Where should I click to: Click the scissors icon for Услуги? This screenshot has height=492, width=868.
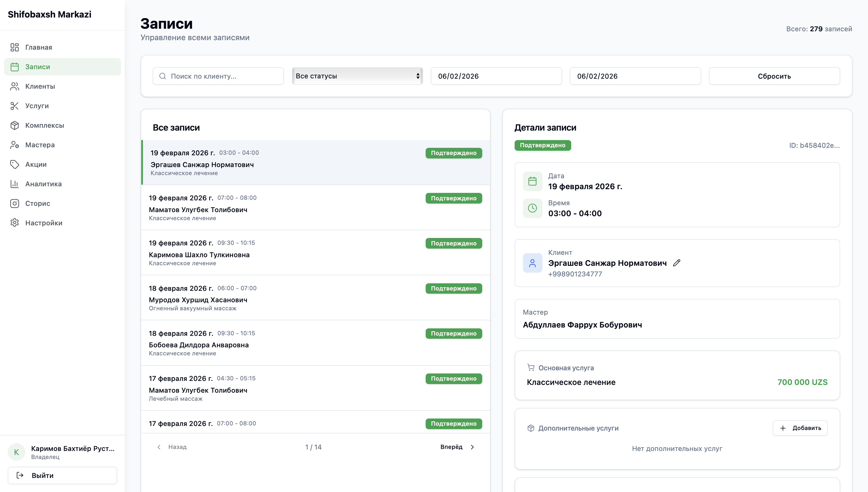[15, 106]
